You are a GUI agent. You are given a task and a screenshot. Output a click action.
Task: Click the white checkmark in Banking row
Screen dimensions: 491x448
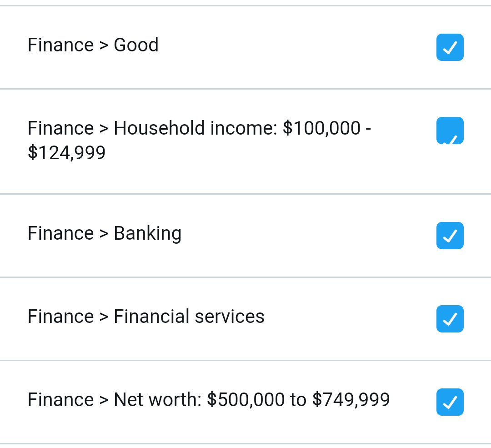pyautogui.click(x=450, y=236)
